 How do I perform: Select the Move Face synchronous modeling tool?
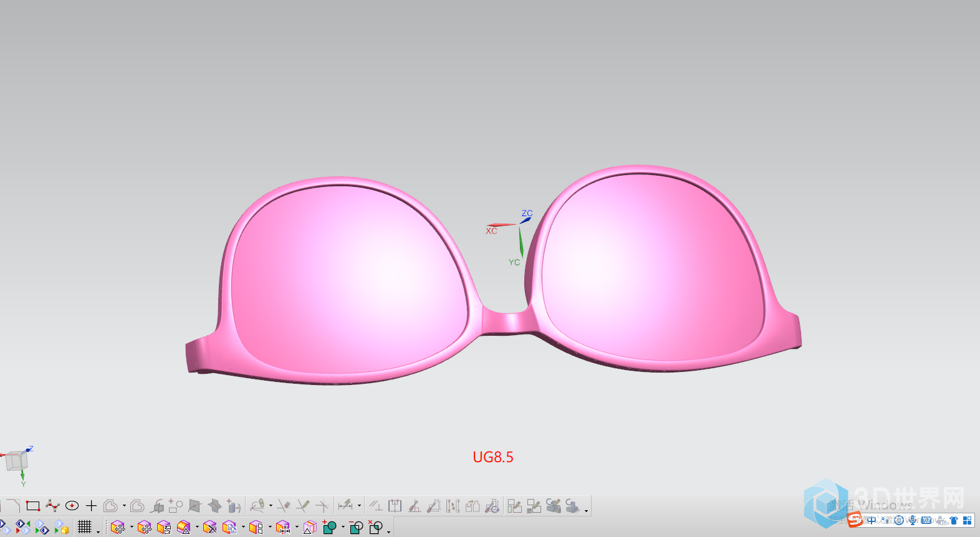pyautogui.click(x=118, y=527)
